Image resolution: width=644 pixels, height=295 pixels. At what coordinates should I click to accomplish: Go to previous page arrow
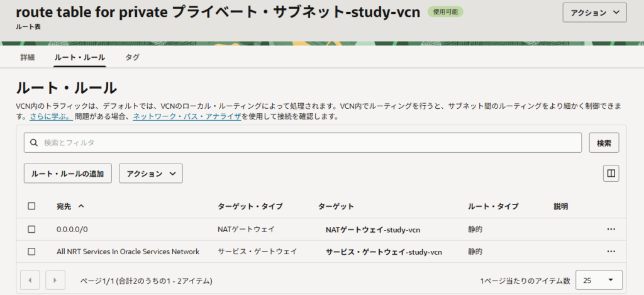[x=31, y=280]
